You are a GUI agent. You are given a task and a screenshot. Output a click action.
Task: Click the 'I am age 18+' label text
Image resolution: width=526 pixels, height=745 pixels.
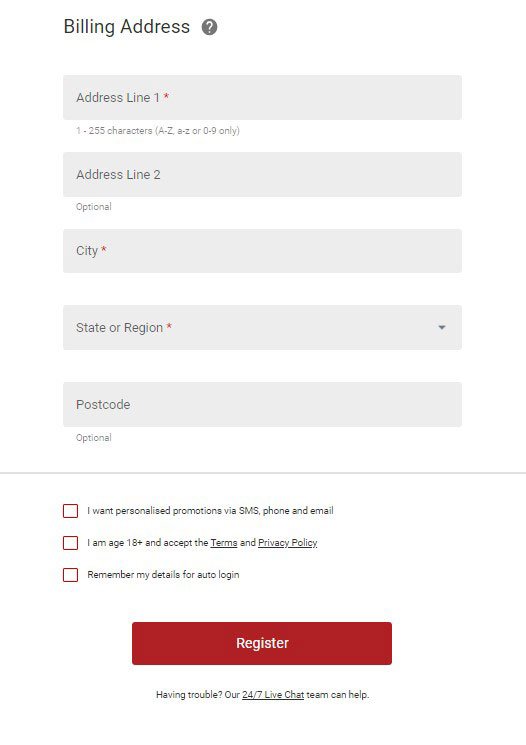(x=202, y=543)
